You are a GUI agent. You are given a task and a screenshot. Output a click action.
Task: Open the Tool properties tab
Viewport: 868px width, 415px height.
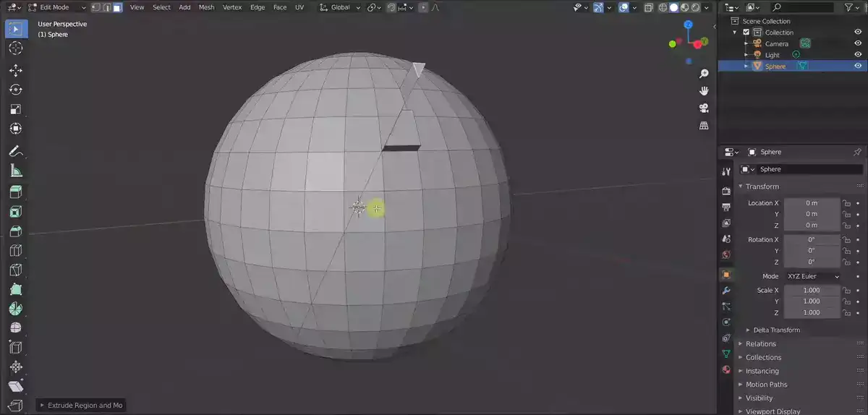pyautogui.click(x=726, y=171)
